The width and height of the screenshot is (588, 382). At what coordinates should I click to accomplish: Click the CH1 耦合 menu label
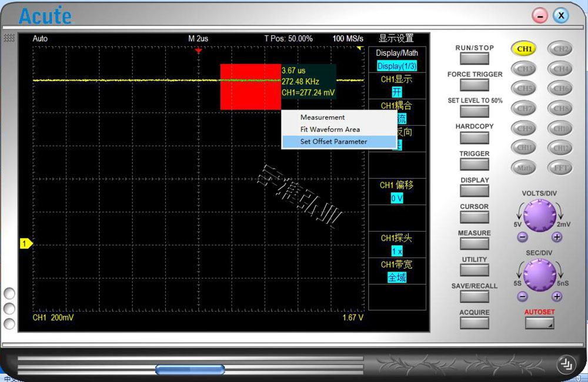pyautogui.click(x=396, y=106)
